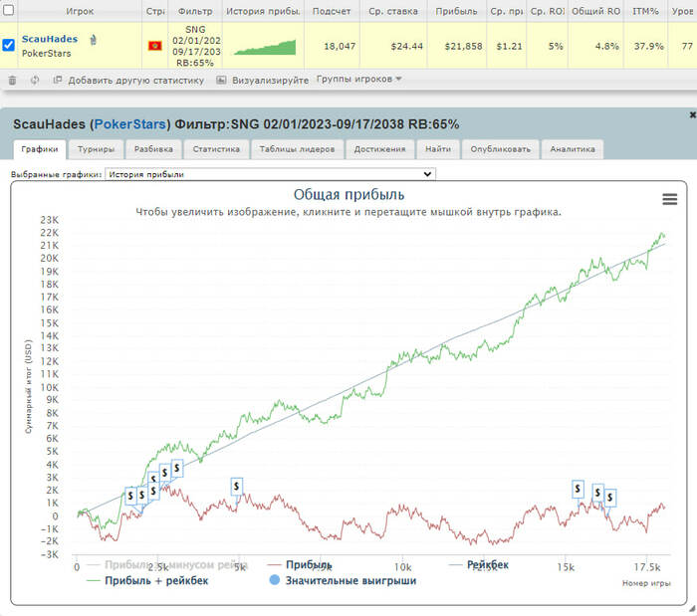Click the PokerStars text under ScauHades name

(46, 54)
